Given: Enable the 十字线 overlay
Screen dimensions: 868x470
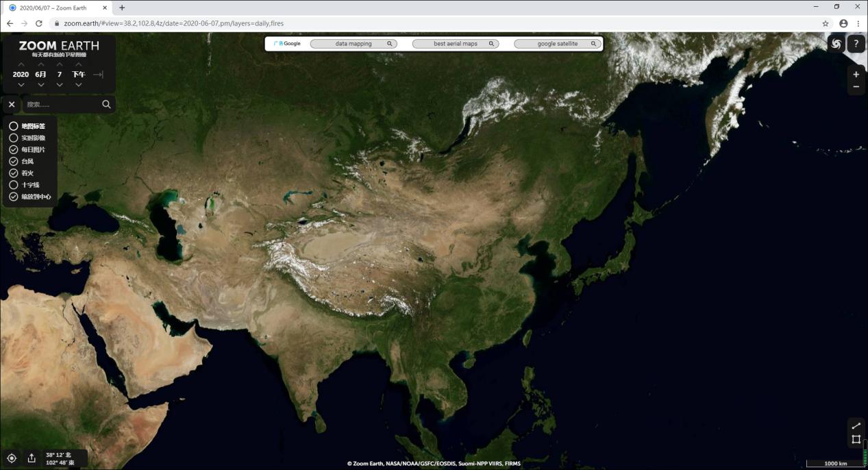Looking at the screenshot, I should point(13,184).
